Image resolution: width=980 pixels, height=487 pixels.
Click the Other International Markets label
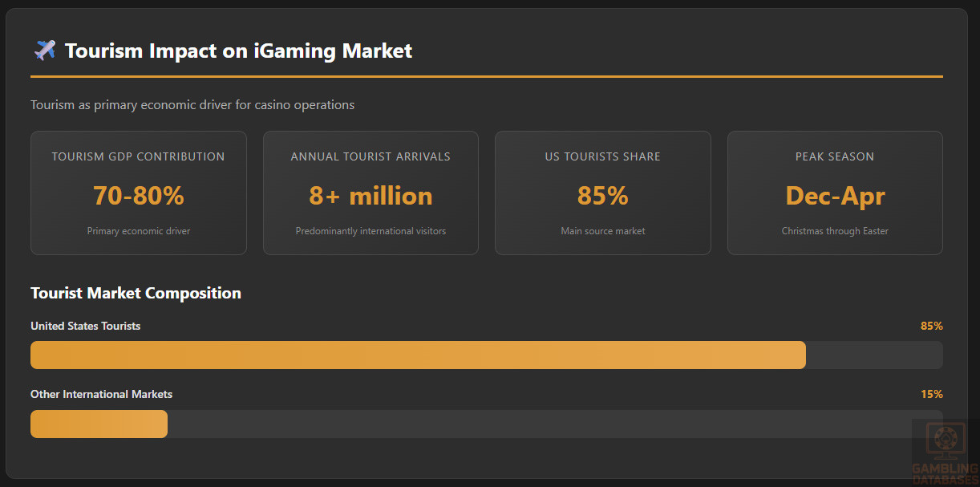click(x=101, y=394)
